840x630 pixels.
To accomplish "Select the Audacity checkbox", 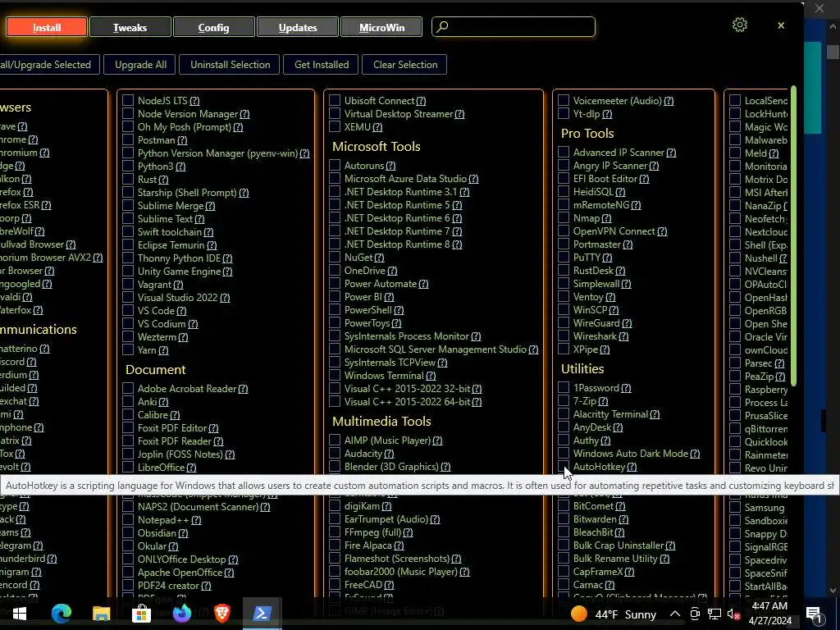I will coord(335,453).
